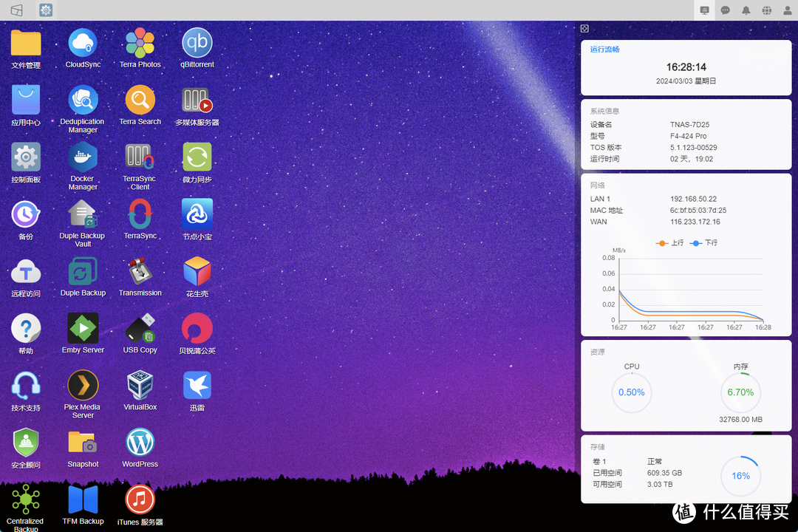Click the 下行 download legend entry

[x=704, y=243]
